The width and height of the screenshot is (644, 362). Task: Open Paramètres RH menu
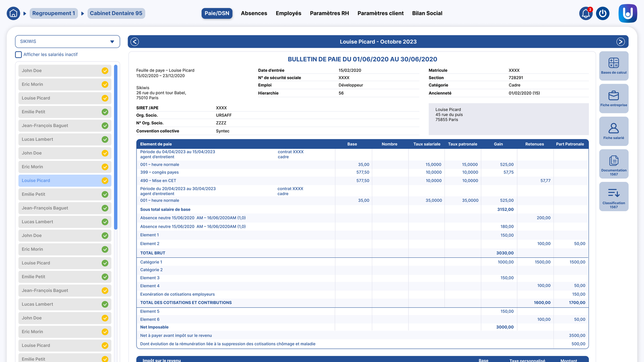point(329,13)
